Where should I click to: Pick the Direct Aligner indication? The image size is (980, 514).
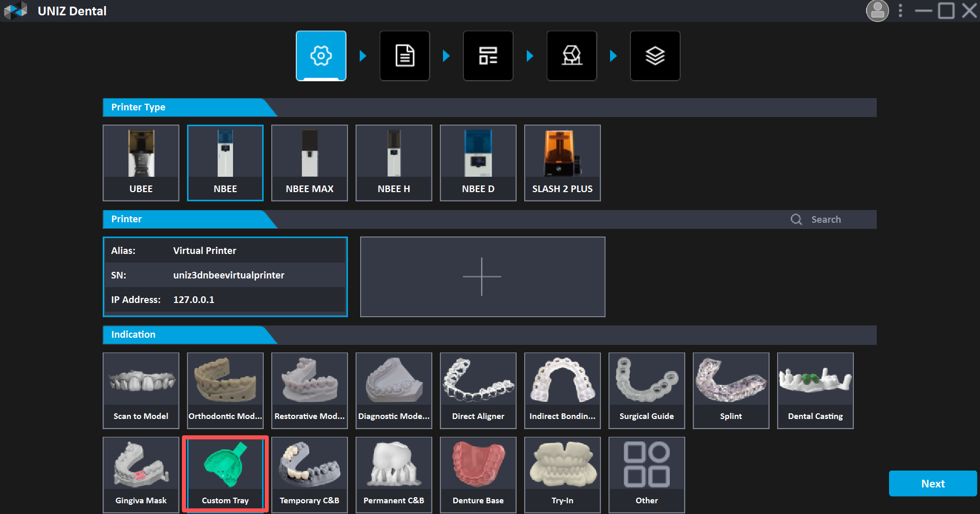click(478, 390)
